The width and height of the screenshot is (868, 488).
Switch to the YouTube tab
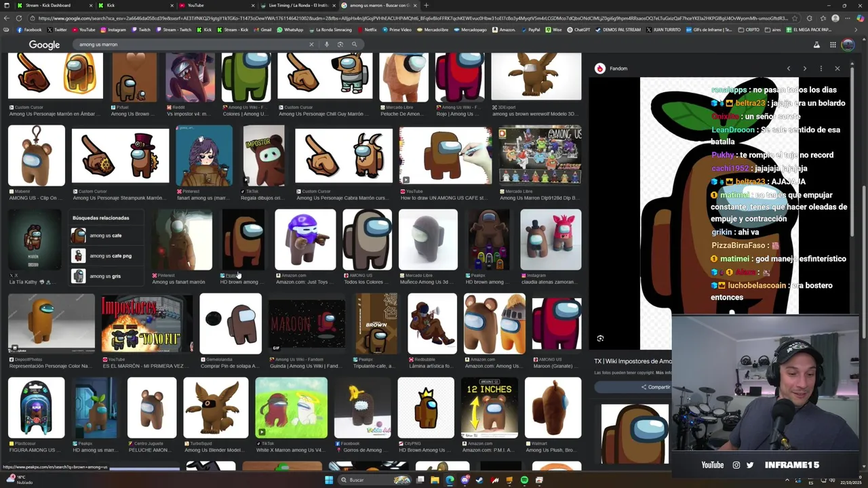point(216,5)
